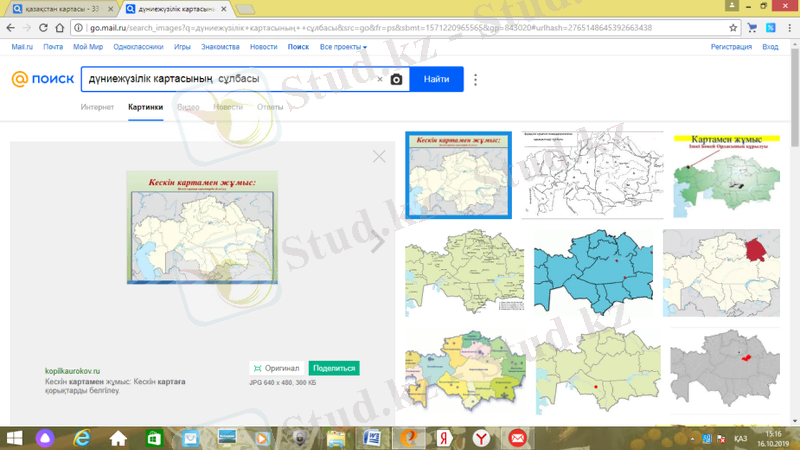Clear the search query with the X icon
800x450 pixels.
(380, 79)
